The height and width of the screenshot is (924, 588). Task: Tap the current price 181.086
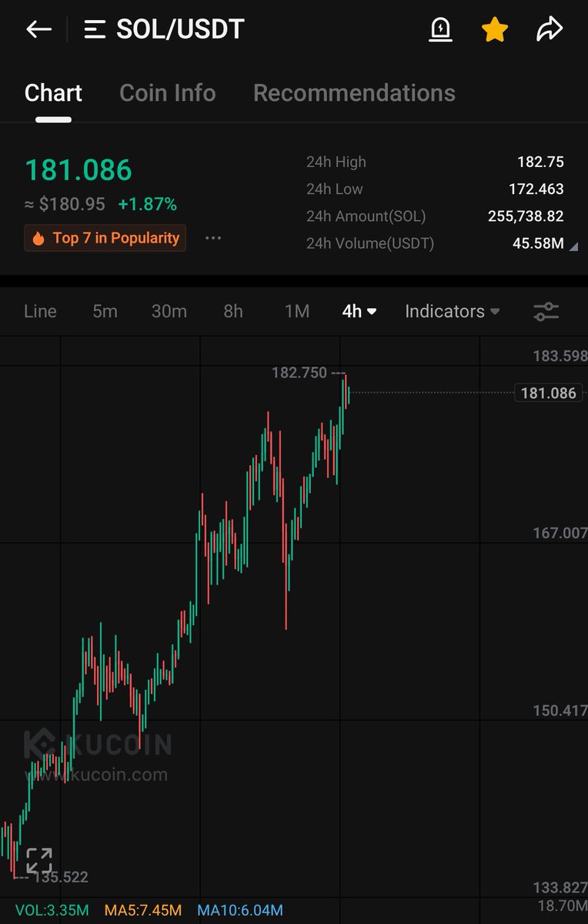[79, 170]
